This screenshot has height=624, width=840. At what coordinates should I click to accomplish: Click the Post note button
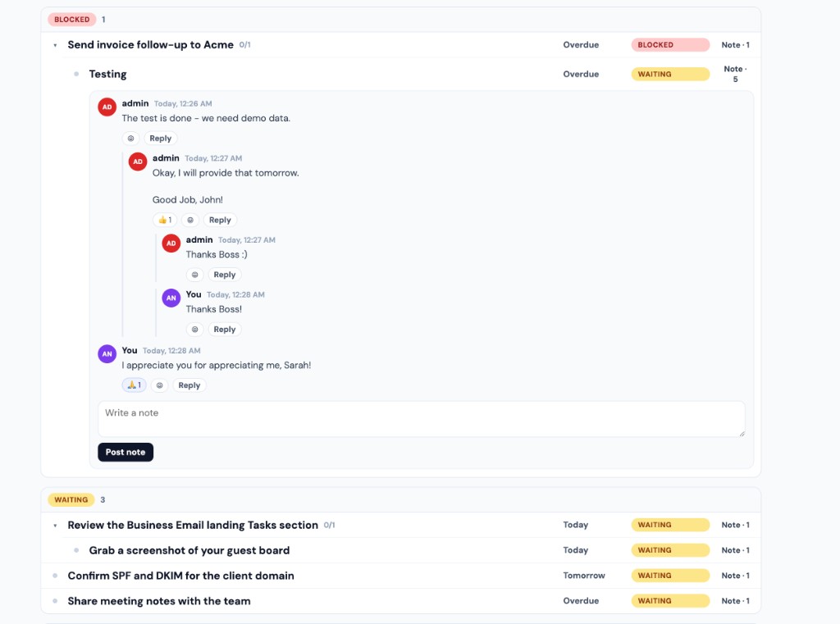(126, 452)
